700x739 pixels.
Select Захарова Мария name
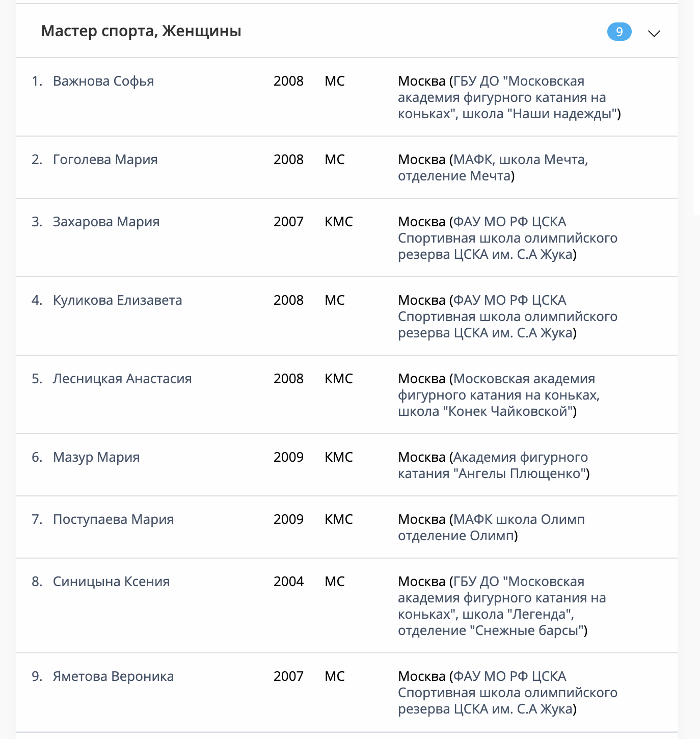point(106,222)
